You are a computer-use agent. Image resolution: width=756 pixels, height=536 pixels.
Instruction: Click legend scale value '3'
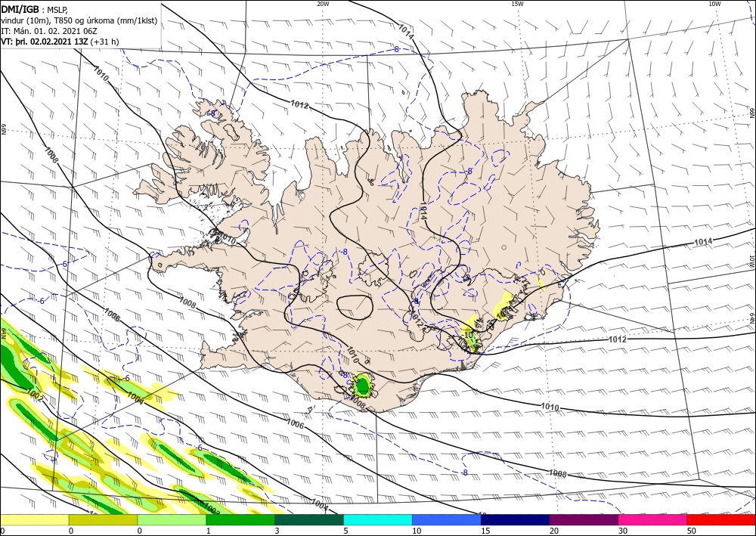(277, 531)
